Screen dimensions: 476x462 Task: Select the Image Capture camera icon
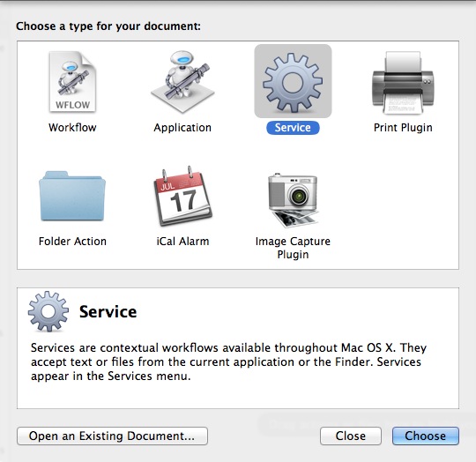point(293,200)
